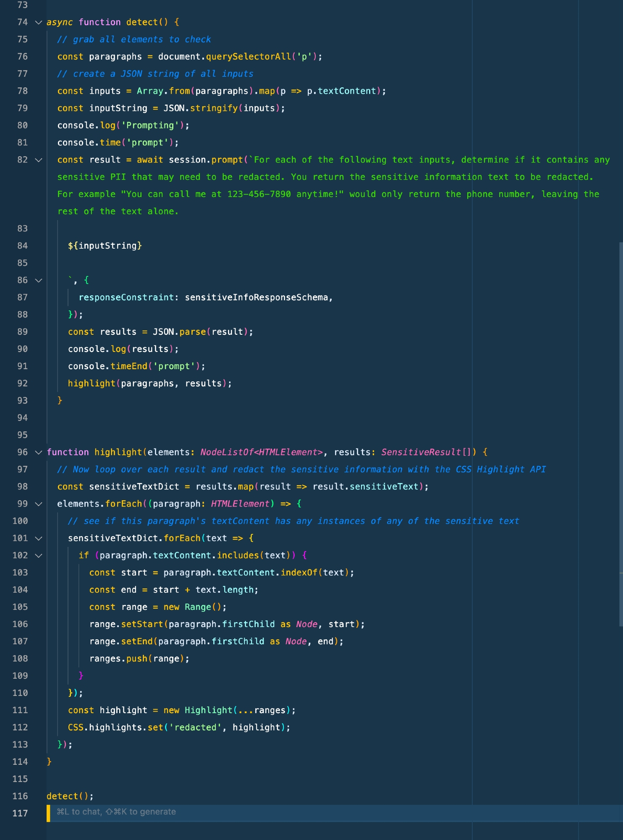Click the ${inputString} template expression on line 84
The width and height of the screenshot is (623, 840).
(x=105, y=246)
